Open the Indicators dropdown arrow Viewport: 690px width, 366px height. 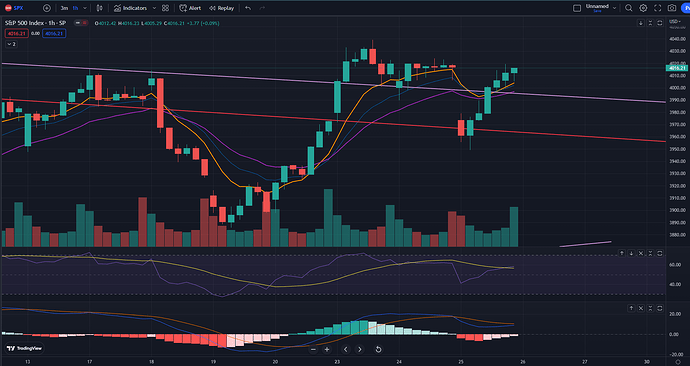[x=154, y=8]
